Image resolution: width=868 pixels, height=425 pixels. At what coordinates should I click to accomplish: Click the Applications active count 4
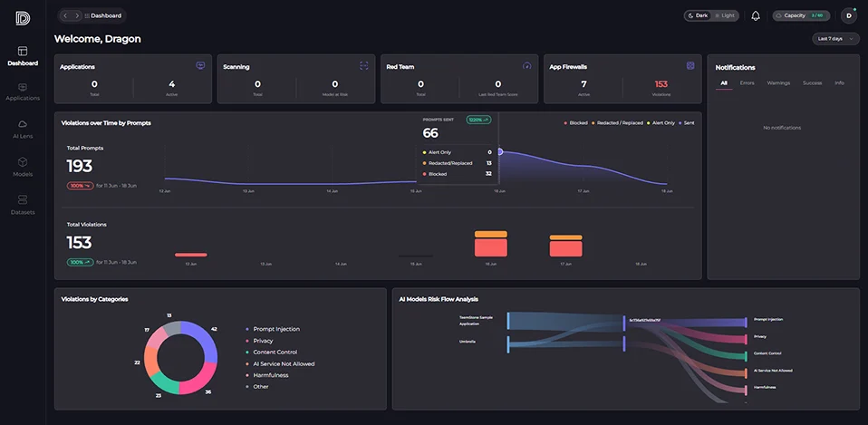point(171,84)
